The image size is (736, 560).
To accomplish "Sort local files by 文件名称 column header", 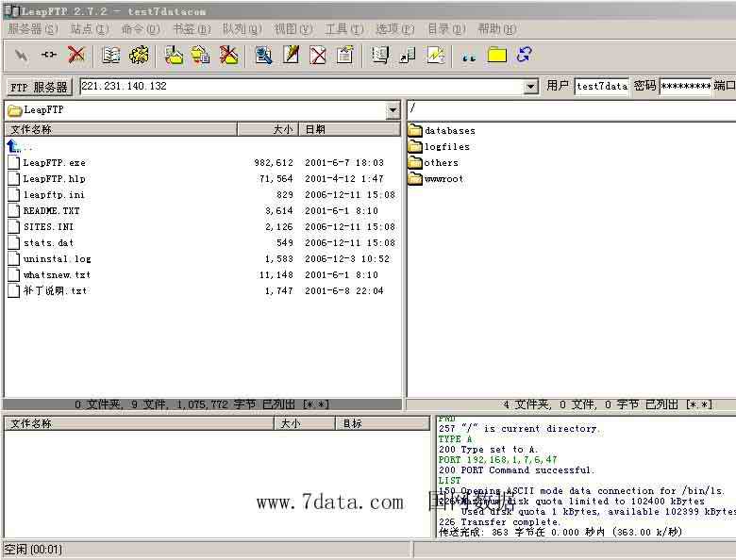I will 121,129.
